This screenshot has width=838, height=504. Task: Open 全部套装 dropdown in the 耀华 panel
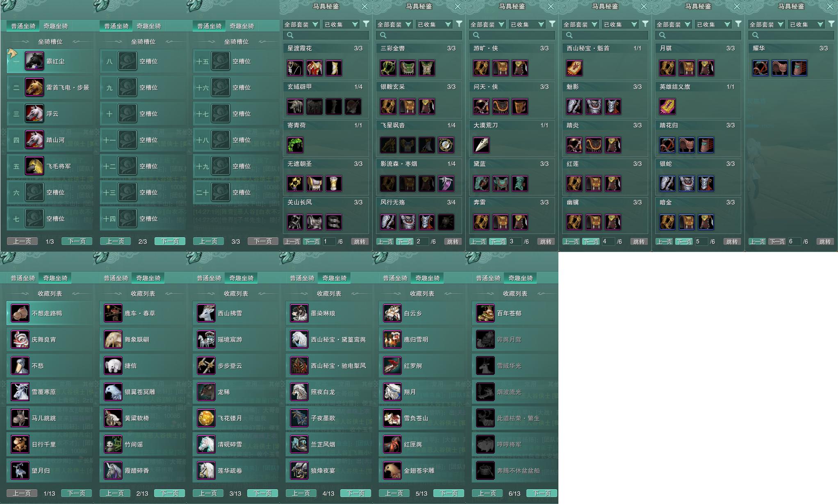(x=766, y=25)
